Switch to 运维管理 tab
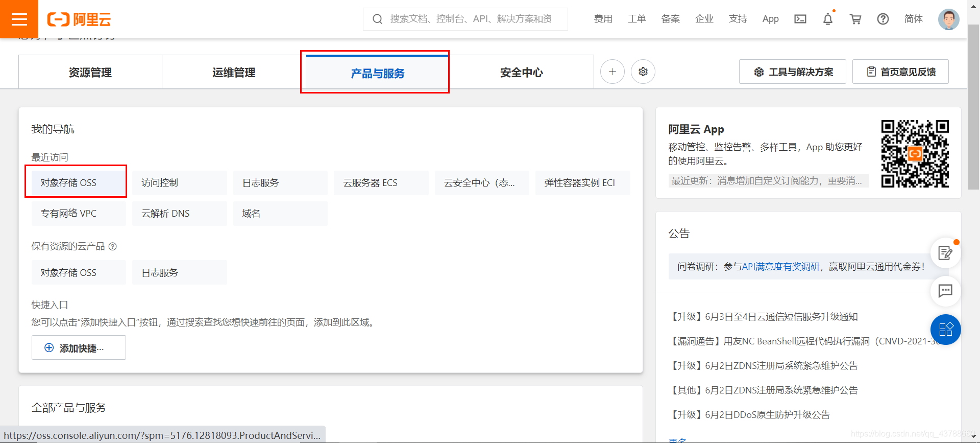The height and width of the screenshot is (443, 980). 234,72
